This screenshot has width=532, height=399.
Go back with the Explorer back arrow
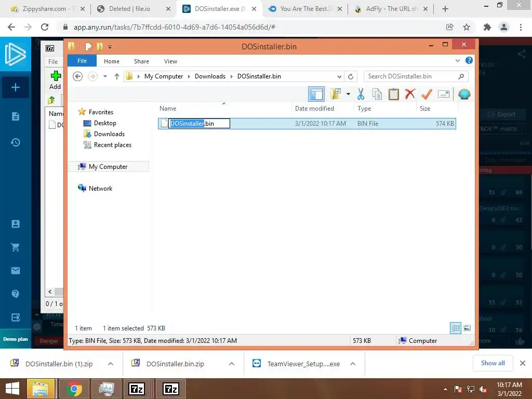[78, 76]
